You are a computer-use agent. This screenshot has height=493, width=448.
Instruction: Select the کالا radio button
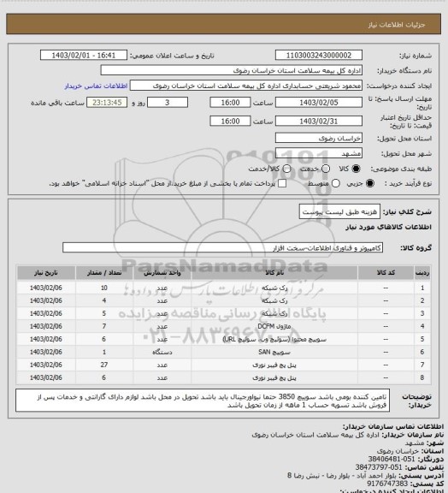coord(356,169)
